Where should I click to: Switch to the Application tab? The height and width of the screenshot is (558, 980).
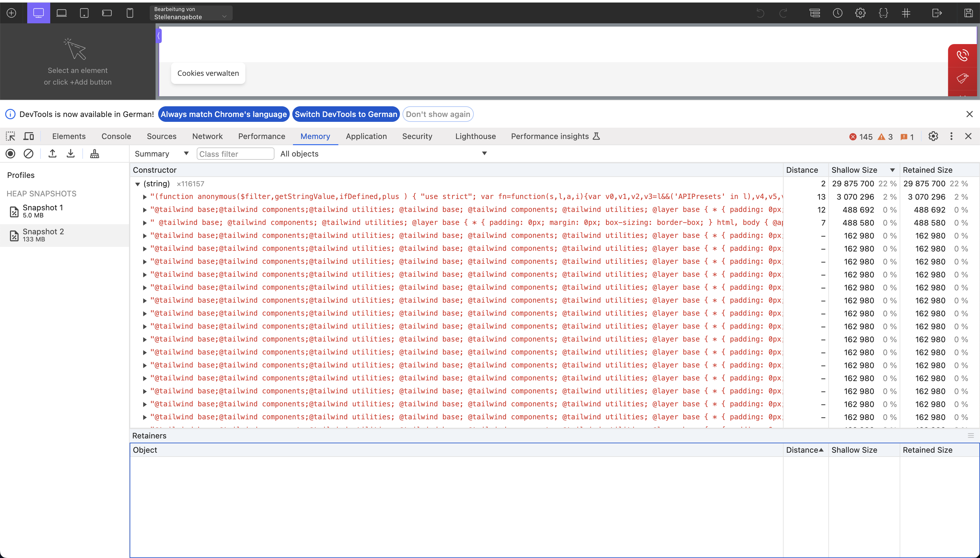[367, 136]
